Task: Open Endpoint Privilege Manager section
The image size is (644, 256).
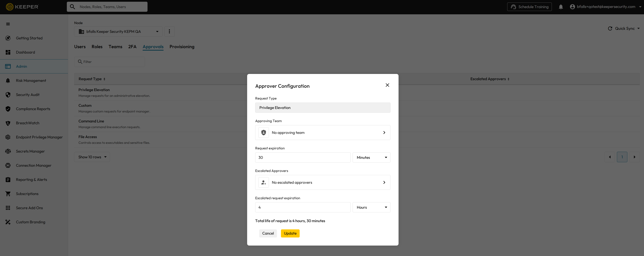Action: pos(39,137)
